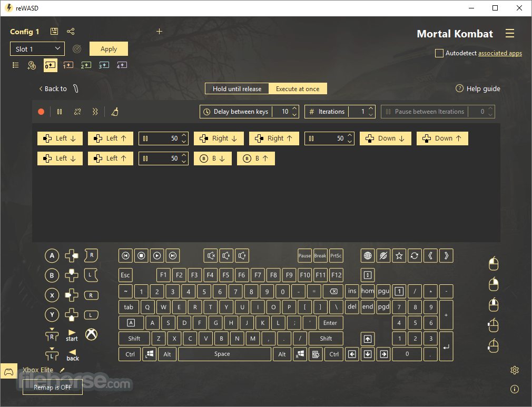Open the Slot 1 dropdown
The width and height of the screenshot is (532, 407).
tap(37, 49)
